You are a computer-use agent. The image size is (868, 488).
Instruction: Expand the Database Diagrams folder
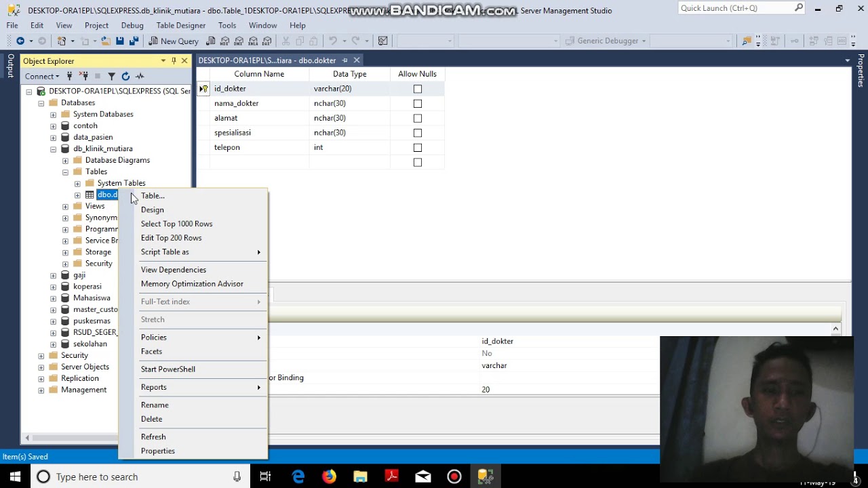[66, 161]
